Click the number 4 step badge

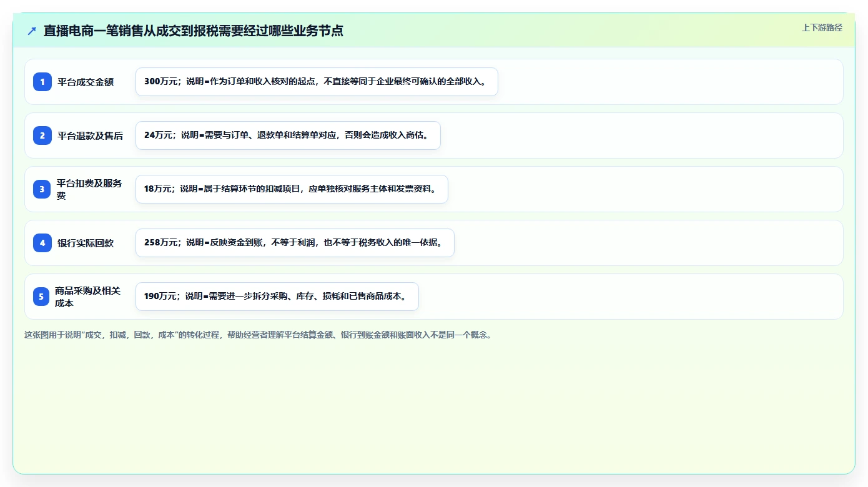click(x=42, y=243)
